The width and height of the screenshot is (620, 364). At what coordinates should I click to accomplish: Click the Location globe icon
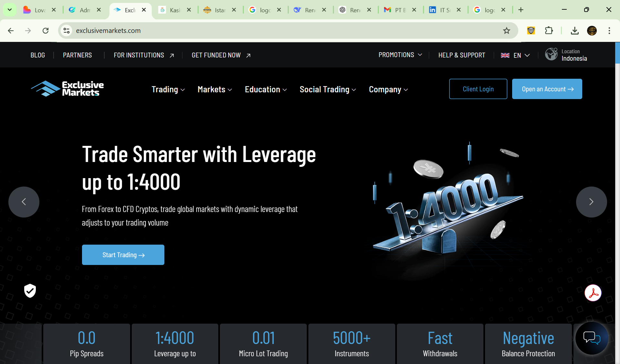coord(551,54)
